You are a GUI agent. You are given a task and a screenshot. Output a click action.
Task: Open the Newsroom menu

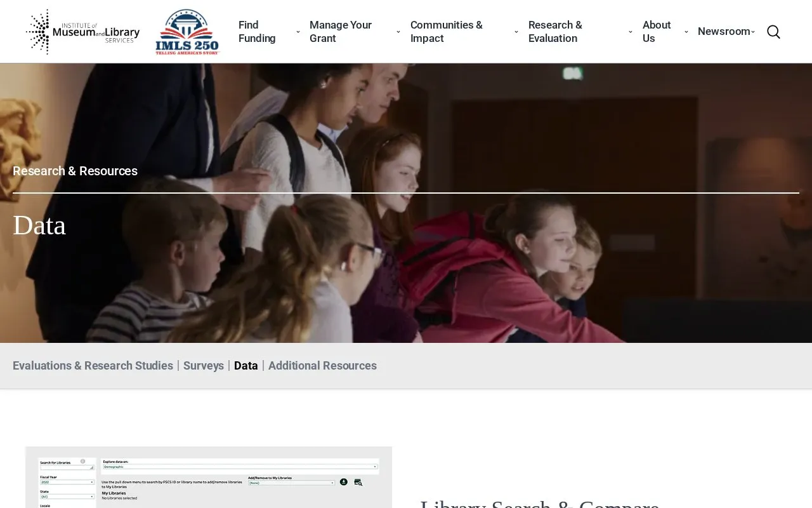(724, 32)
